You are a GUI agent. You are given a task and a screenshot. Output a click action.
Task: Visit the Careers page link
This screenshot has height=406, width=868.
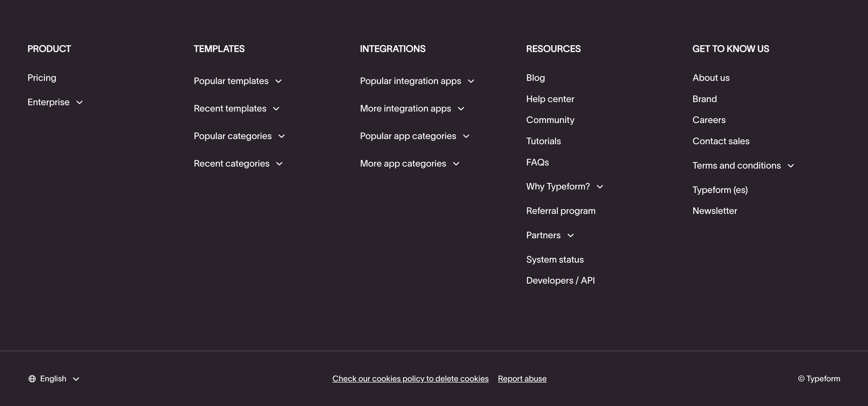point(709,120)
